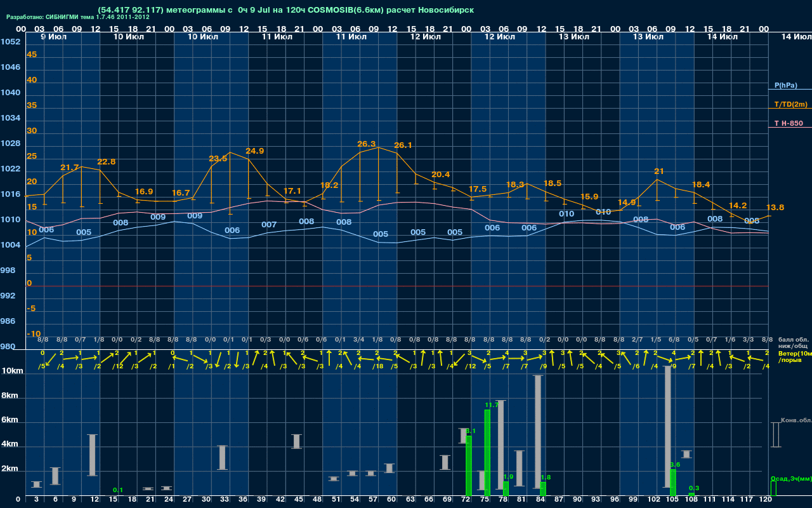Select the P(hPa) legend label
The height and width of the screenshot is (508, 812).
[785, 85]
